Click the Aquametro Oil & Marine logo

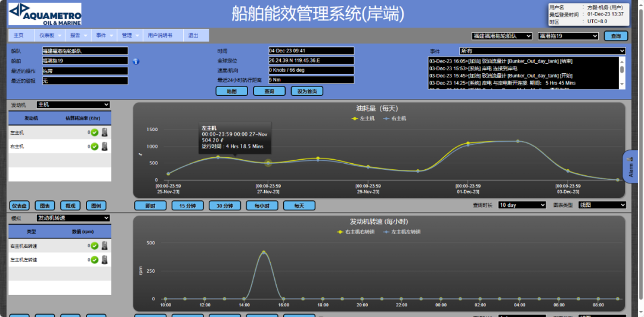(x=45, y=14)
